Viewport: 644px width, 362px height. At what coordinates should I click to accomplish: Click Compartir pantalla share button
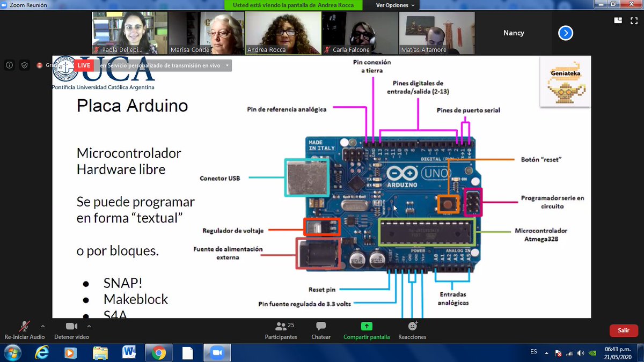click(367, 330)
